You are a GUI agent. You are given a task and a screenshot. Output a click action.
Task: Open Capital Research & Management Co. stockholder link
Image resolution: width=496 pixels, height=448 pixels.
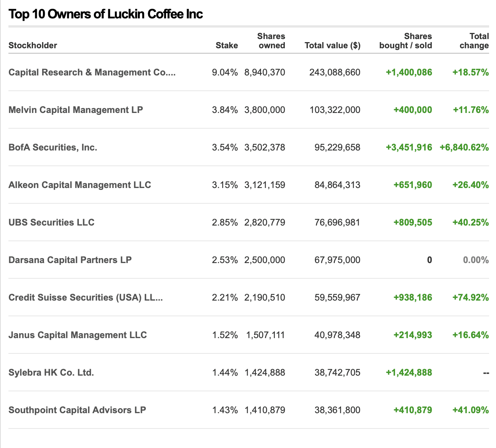[92, 72]
